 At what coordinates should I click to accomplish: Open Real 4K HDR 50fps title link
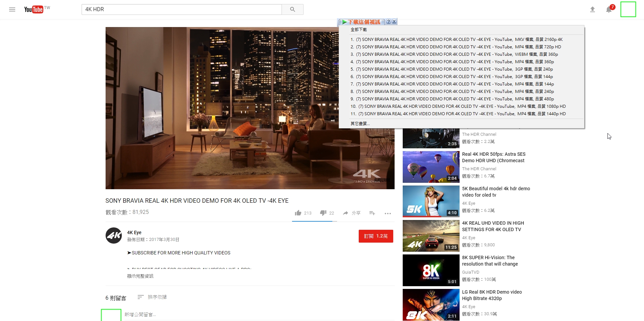pos(494,157)
